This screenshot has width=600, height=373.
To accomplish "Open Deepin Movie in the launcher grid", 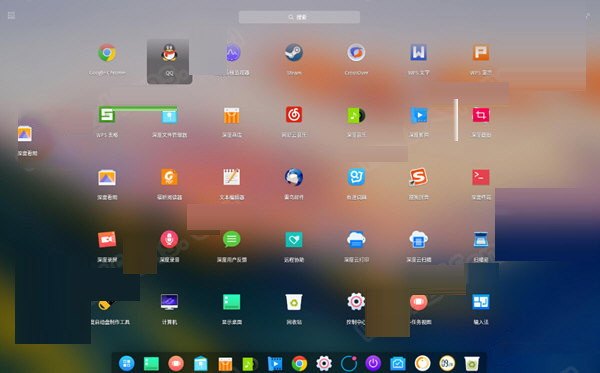I will tap(419, 115).
